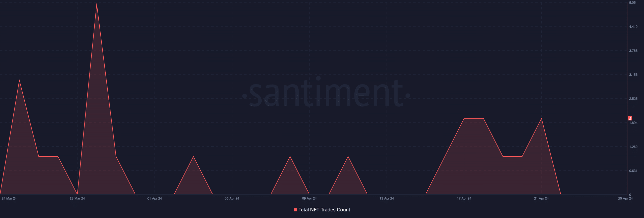The height and width of the screenshot is (218, 644).
Task: Select the 01 Apr 24 date label
Action: (x=154, y=198)
